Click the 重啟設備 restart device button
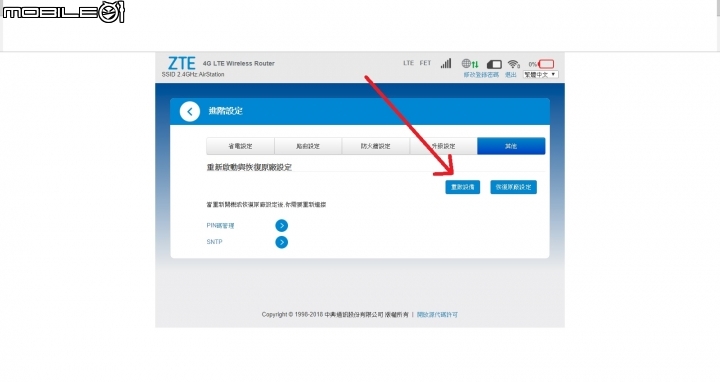 (462, 187)
